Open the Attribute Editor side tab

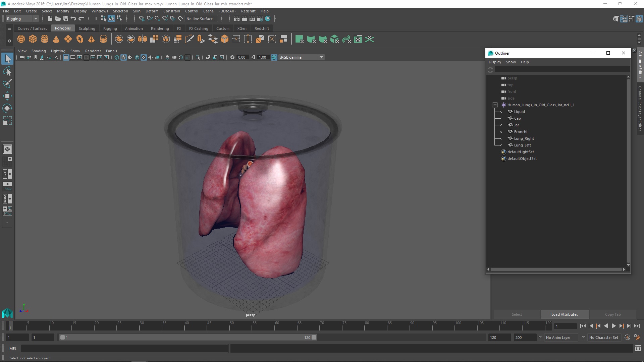coord(640,65)
